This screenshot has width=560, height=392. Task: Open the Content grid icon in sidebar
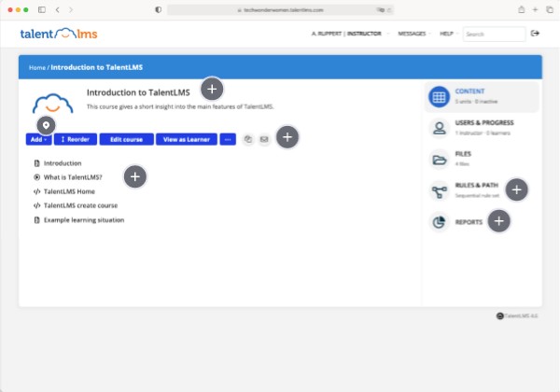[x=439, y=97]
